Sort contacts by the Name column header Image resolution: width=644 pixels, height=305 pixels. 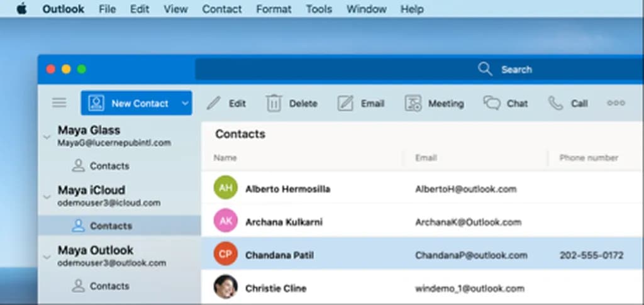point(225,158)
